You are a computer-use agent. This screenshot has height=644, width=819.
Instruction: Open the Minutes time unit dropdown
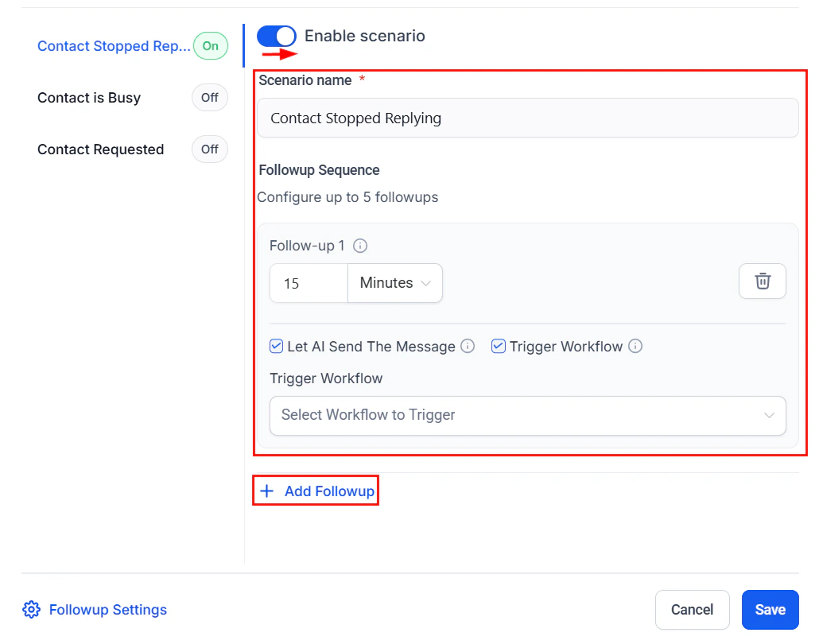point(395,282)
